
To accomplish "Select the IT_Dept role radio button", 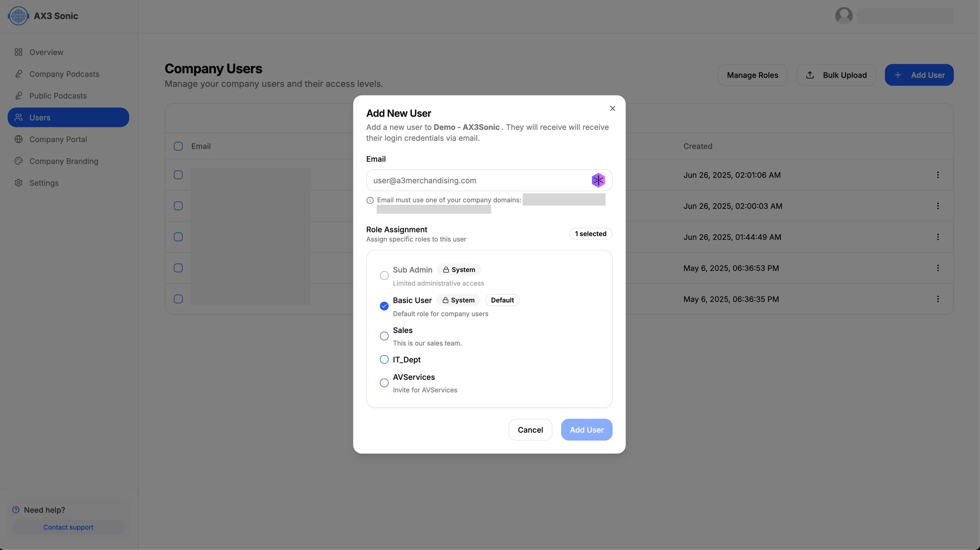I will click(384, 360).
